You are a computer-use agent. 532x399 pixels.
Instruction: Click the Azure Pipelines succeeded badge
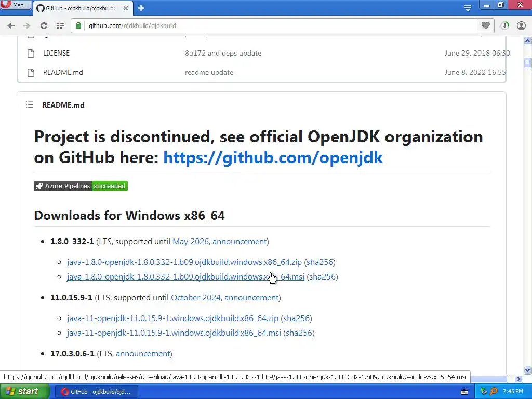click(x=81, y=186)
